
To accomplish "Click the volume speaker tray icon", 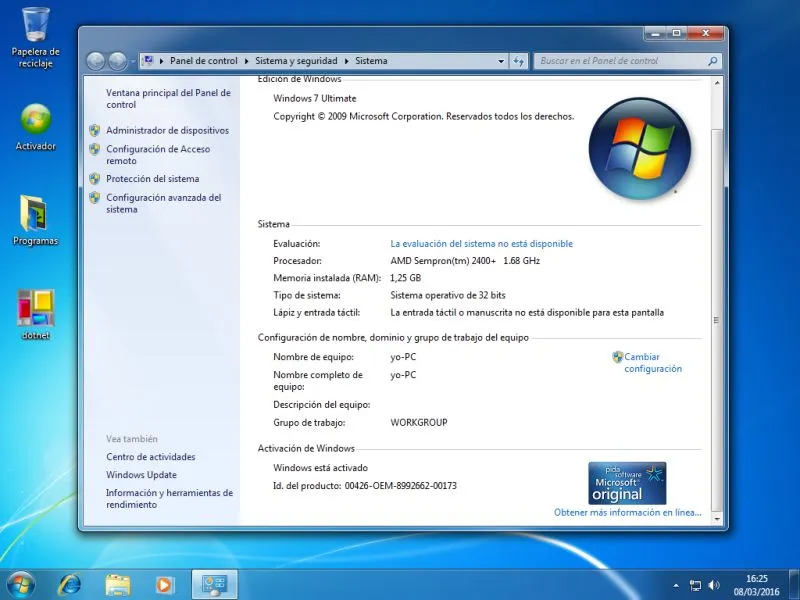I will pos(714,585).
